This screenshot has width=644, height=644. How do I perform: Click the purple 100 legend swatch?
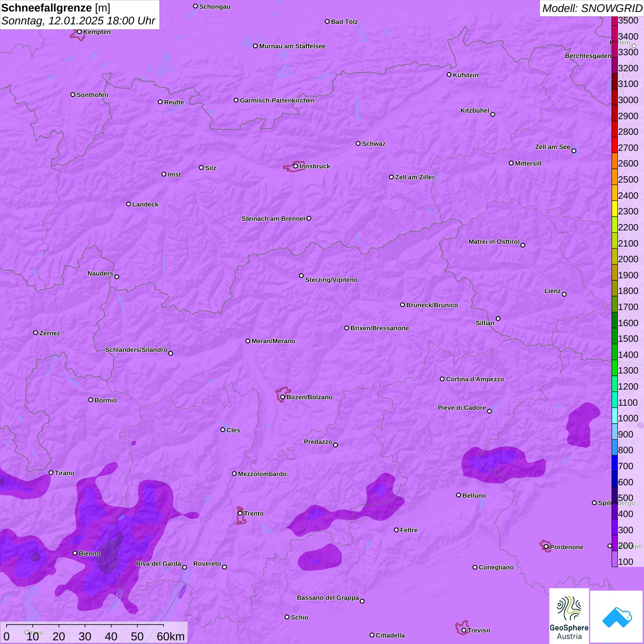coord(615,559)
